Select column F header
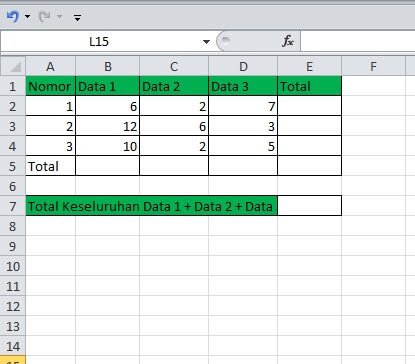The image size is (415, 364). [x=373, y=66]
